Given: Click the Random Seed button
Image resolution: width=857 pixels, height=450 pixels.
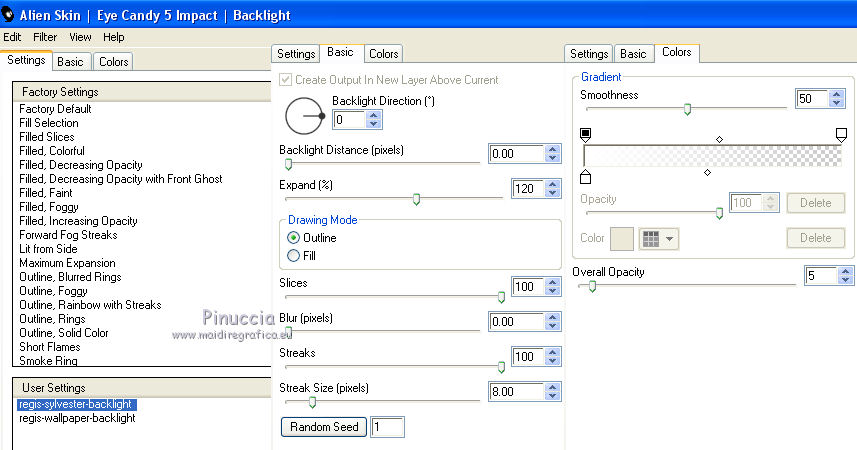Looking at the screenshot, I should [324, 427].
